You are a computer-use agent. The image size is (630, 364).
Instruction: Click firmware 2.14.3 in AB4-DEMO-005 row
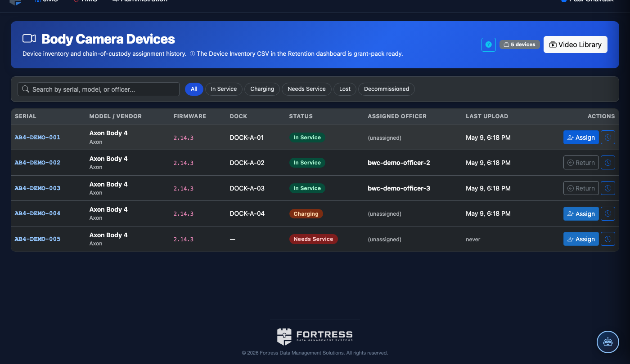pyautogui.click(x=183, y=240)
